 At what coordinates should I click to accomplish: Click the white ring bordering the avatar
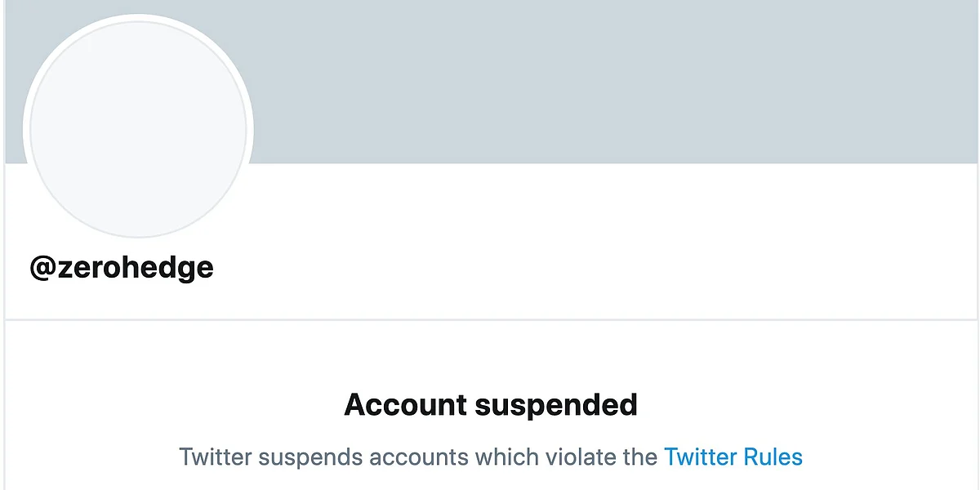click(x=138, y=17)
